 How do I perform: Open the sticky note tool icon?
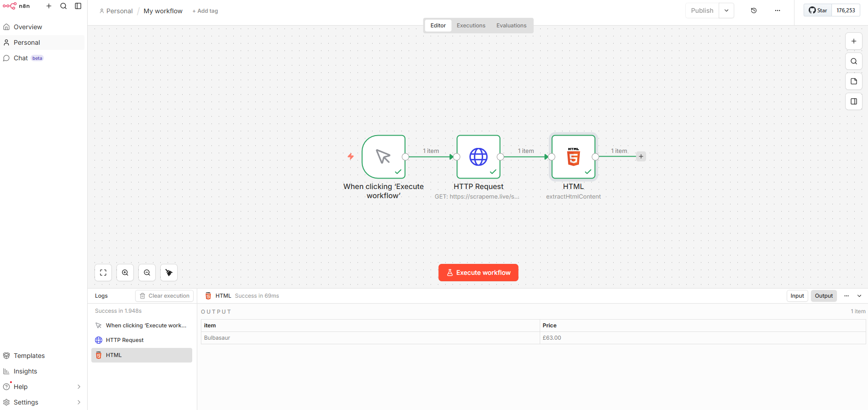(x=853, y=81)
